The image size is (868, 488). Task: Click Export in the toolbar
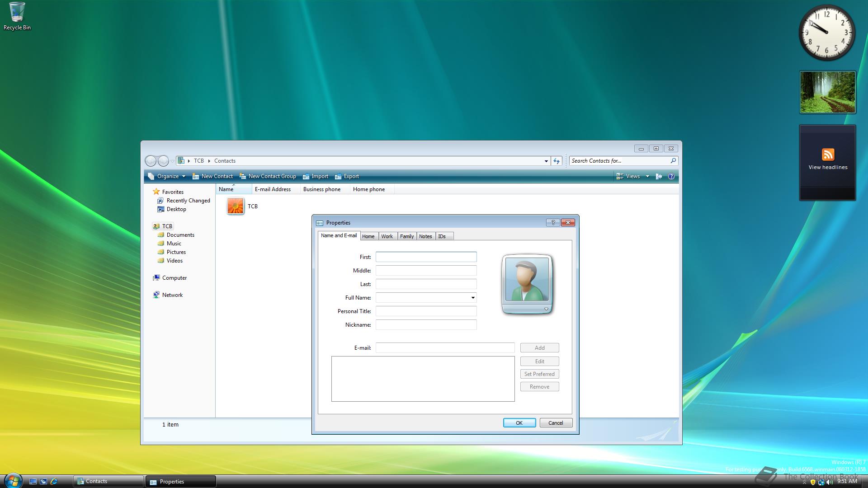click(x=347, y=176)
